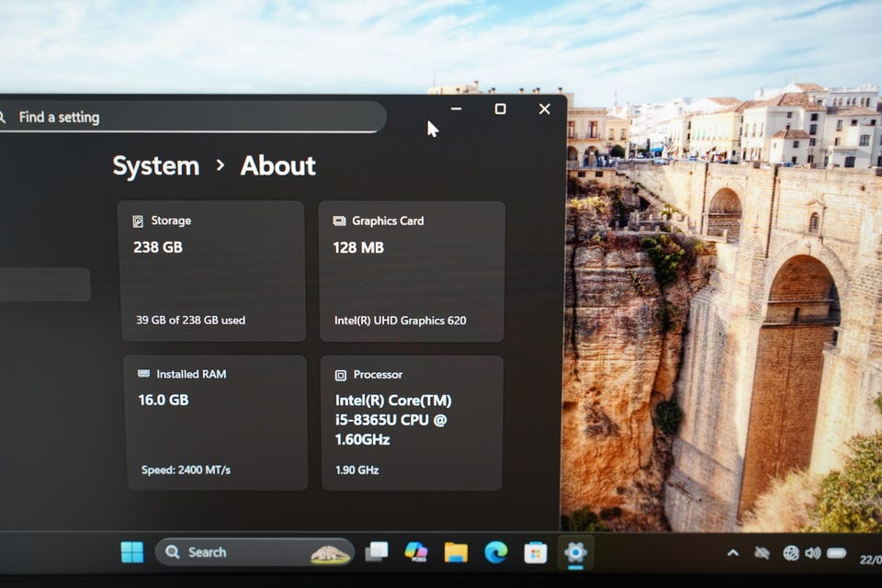Click the taskbar Search box
This screenshot has height=588, width=882.
[x=254, y=552]
